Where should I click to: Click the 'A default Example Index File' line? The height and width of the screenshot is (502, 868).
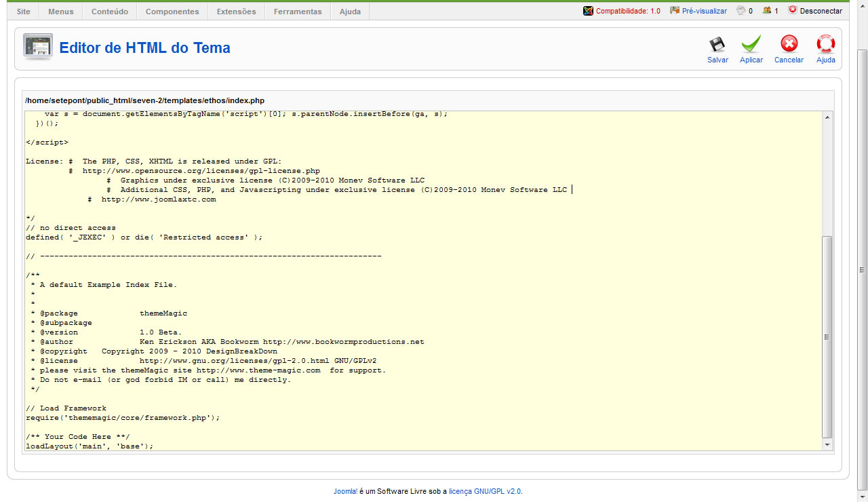(x=104, y=285)
